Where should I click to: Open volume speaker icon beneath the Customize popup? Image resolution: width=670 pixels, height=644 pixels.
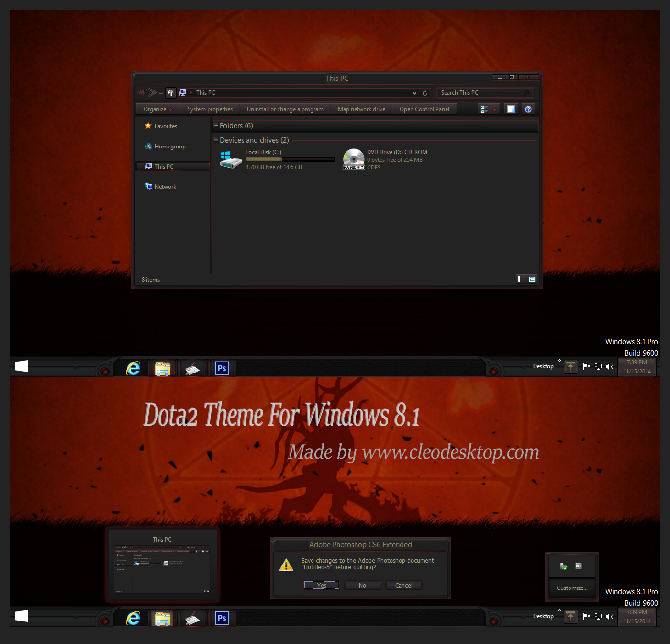(609, 617)
